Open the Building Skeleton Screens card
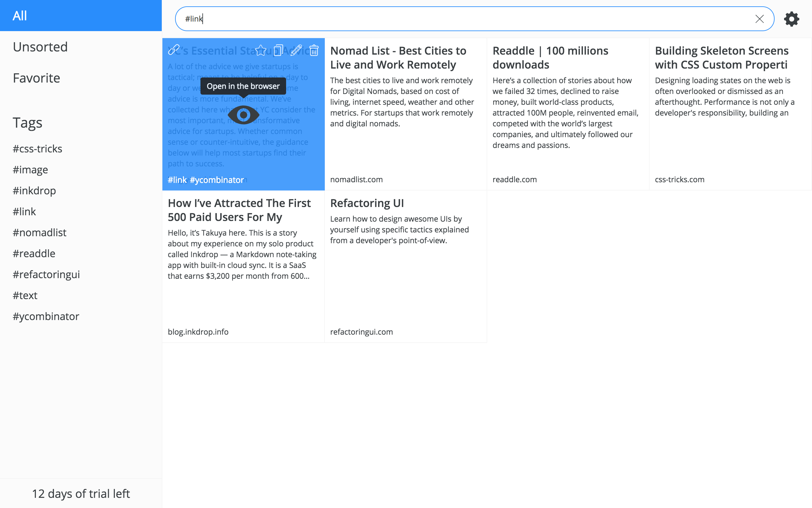The height and width of the screenshot is (508, 812). (730, 114)
